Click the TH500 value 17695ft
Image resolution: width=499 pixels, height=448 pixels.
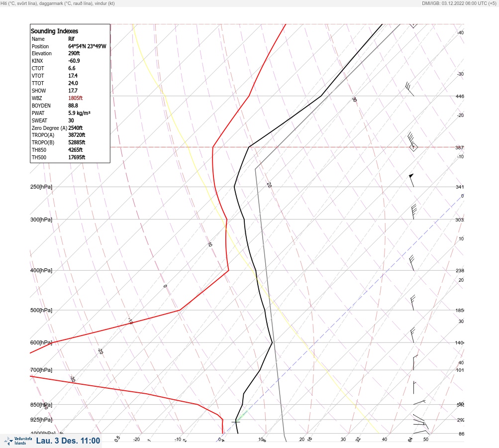77,157
